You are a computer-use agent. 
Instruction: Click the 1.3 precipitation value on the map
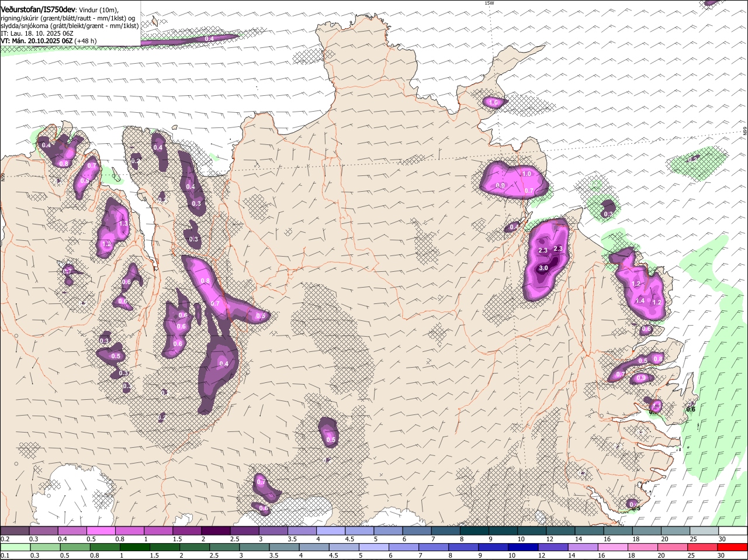click(123, 223)
